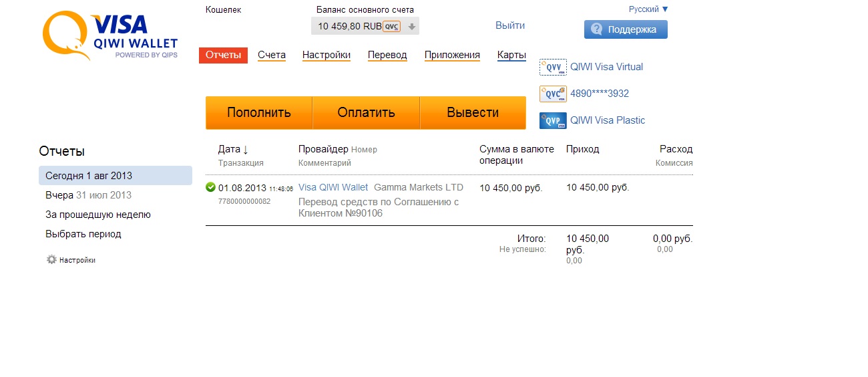Image resolution: width=868 pixels, height=377 pixels.
Task: Open sidebar Настройки link
Action: pos(77,260)
